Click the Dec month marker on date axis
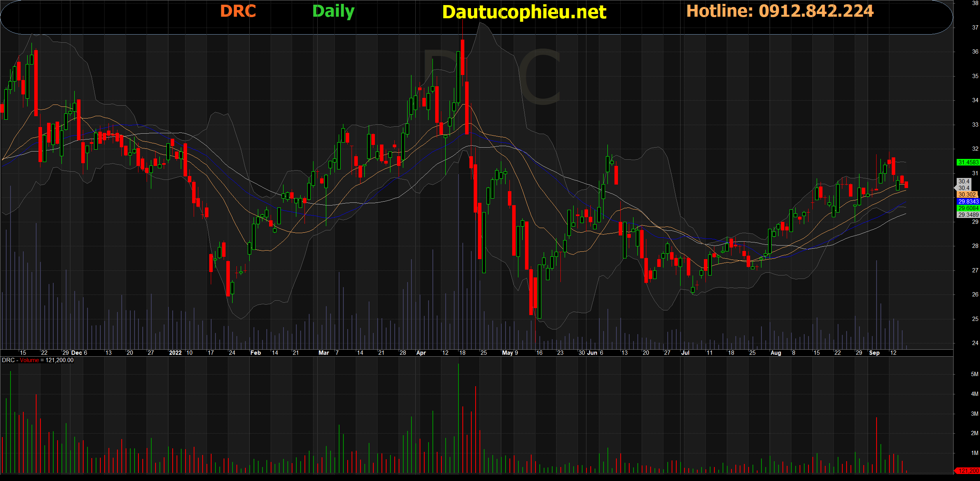Screen dimensions: 980x481 click(77, 353)
